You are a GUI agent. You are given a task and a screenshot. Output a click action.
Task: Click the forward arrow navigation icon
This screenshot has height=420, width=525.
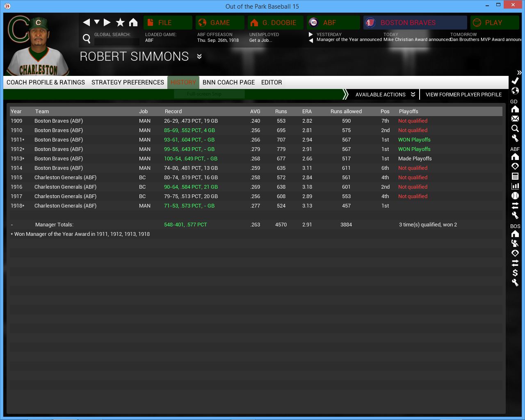click(x=107, y=22)
